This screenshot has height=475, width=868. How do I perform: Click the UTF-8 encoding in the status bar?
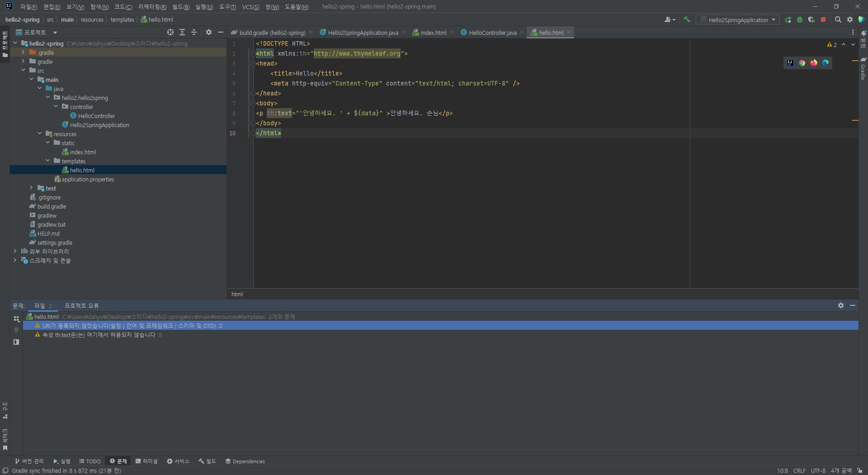[818, 470]
